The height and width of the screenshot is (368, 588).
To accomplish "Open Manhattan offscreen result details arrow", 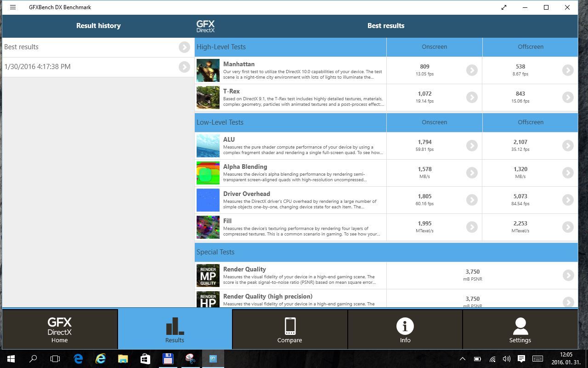I will click(568, 70).
